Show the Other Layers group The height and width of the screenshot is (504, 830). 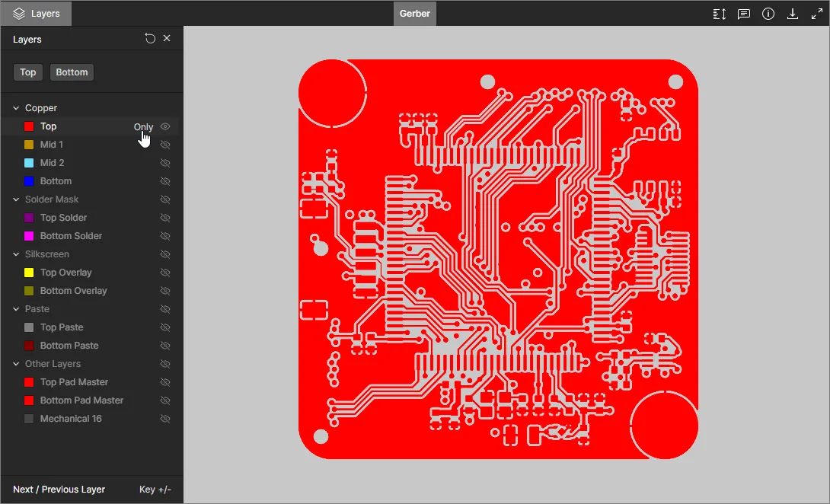165,364
